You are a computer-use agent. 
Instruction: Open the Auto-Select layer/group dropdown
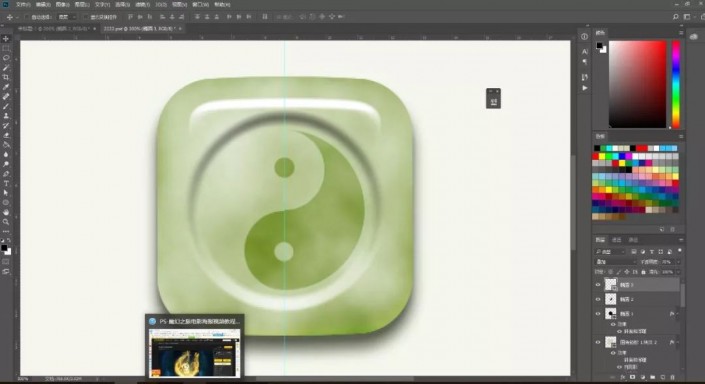point(67,17)
